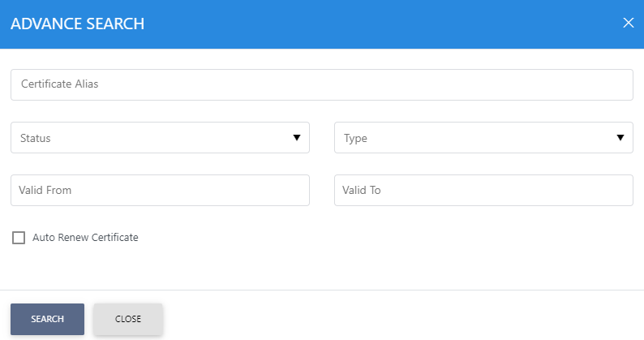Select the Valid To date field
Image resolution: width=644 pixels, height=340 pixels.
[483, 190]
